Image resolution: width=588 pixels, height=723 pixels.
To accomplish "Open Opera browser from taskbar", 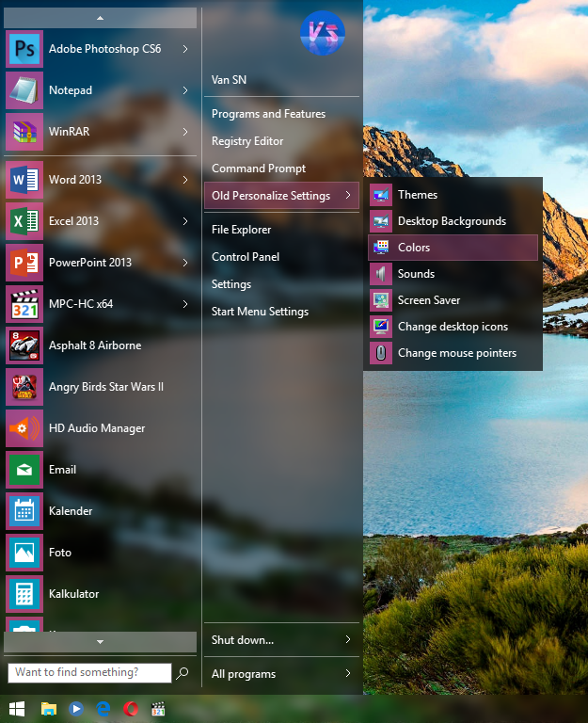I will 131,709.
